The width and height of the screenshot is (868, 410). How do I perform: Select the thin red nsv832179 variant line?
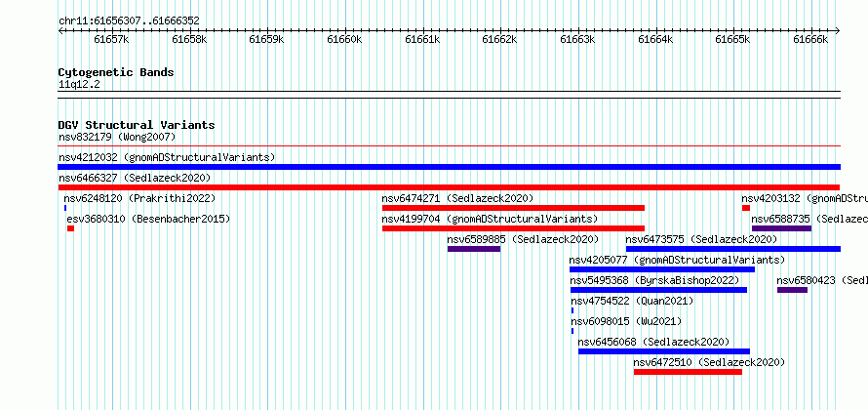449,146
